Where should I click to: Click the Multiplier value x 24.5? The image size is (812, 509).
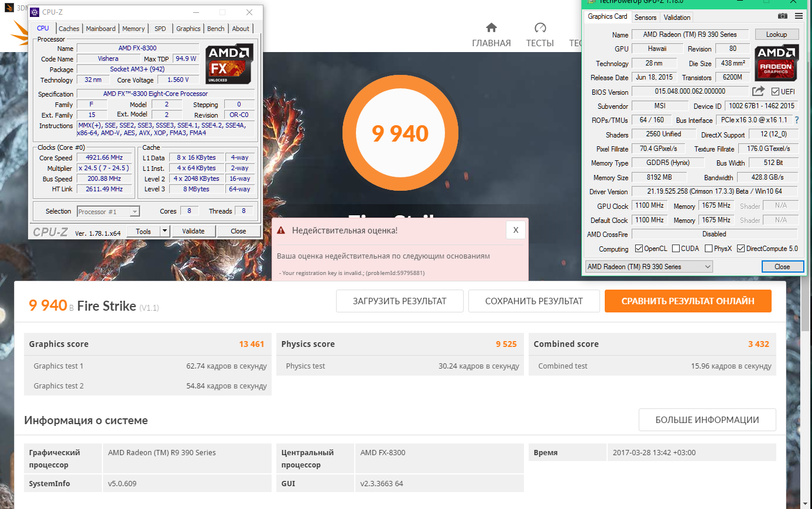pyautogui.click(x=104, y=168)
